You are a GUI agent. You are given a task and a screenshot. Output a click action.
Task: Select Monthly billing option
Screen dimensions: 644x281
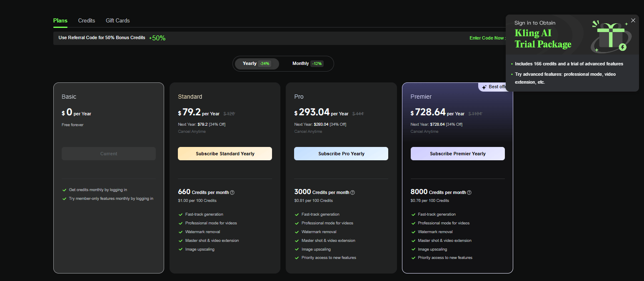pyautogui.click(x=307, y=64)
